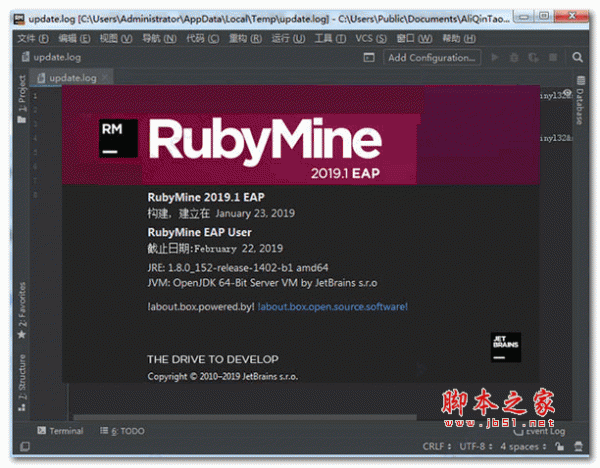The image size is (600, 468).
Task: Open the 编辑 (E) menu
Action: 74,39
